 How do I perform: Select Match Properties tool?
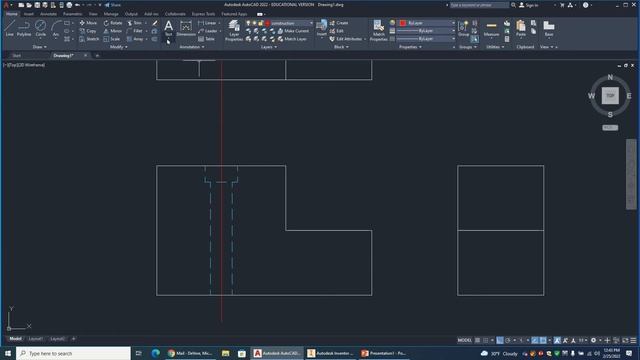tap(378, 31)
